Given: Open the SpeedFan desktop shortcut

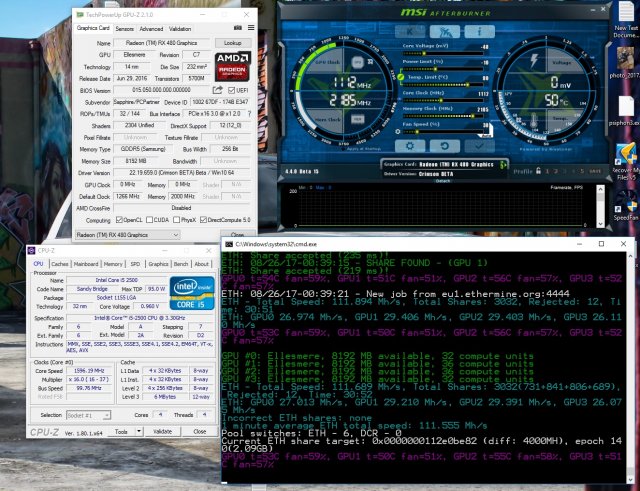Looking at the screenshot, I should (x=624, y=198).
